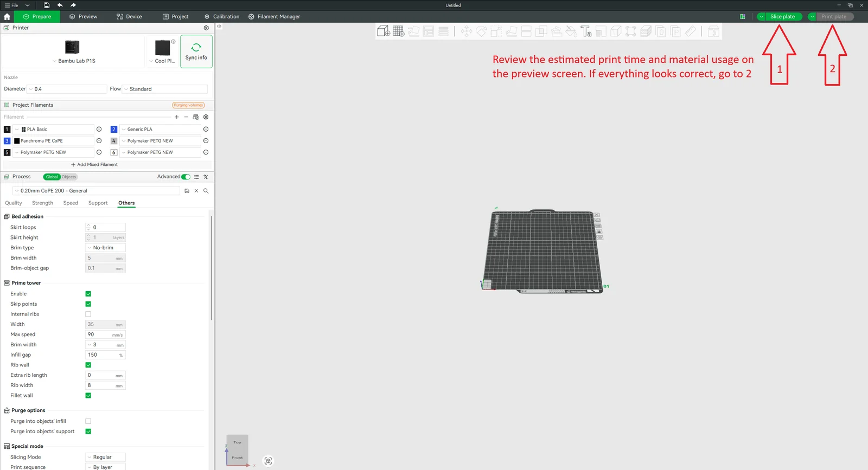This screenshot has width=868, height=470.
Task: Go to the Home screen icon
Action: [7, 17]
